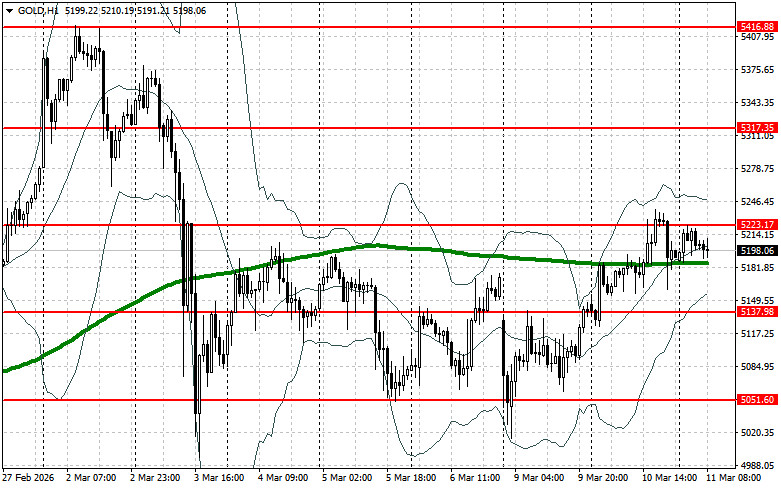Click the 4988.05 price scale label
The height and width of the screenshot is (489, 781).
(755, 465)
